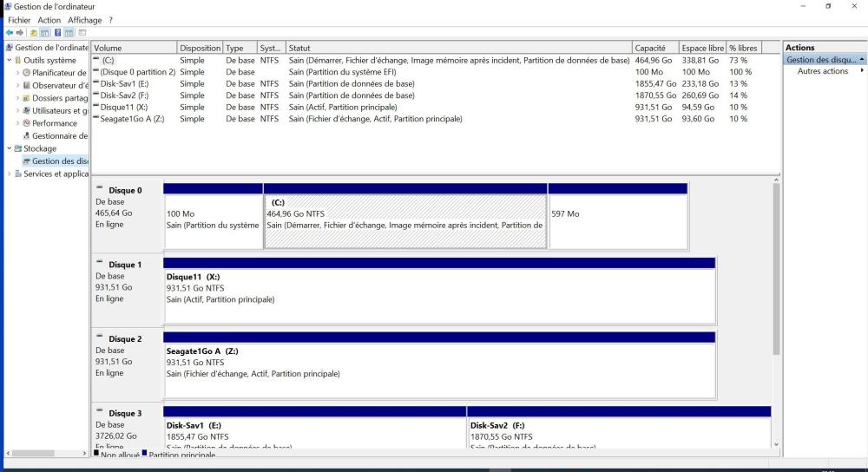This screenshot has width=868, height=472.
Task: Sort by the % libres column header
Action: pyautogui.click(x=744, y=48)
